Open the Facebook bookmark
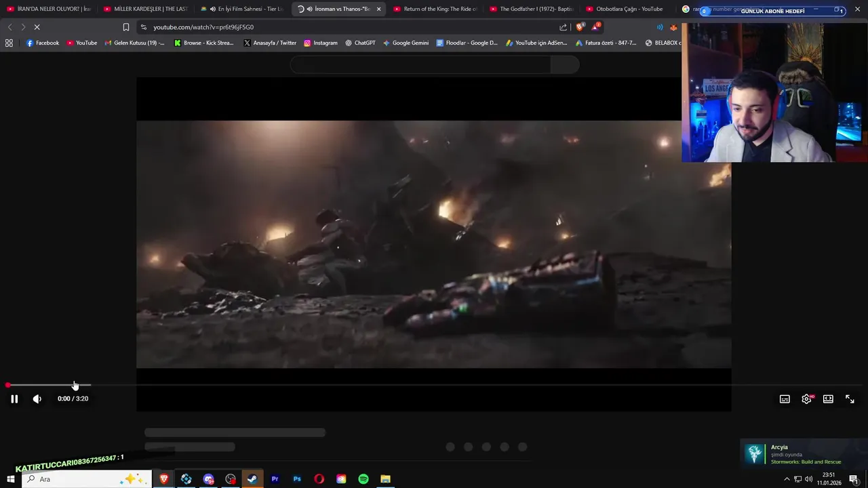This screenshot has width=868, height=488. [42, 43]
